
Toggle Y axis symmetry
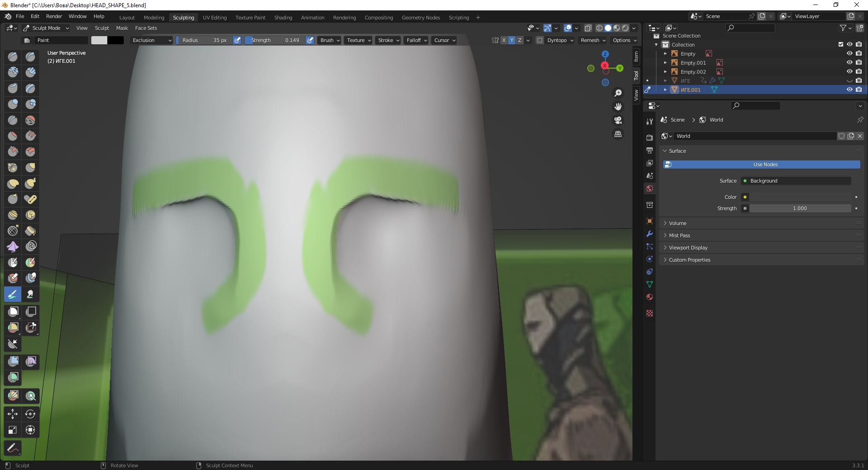pos(512,40)
